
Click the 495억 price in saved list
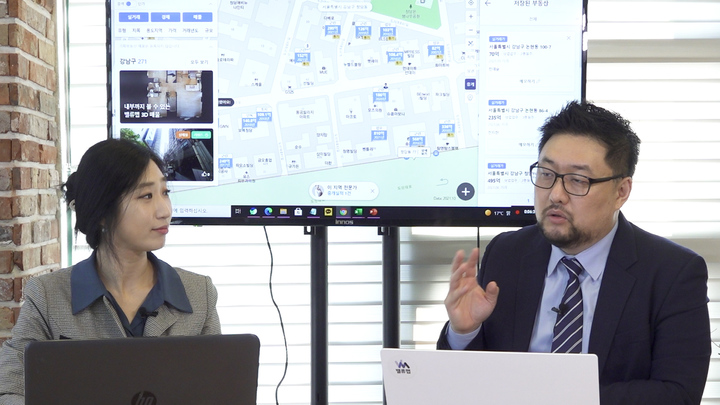tap(494, 180)
